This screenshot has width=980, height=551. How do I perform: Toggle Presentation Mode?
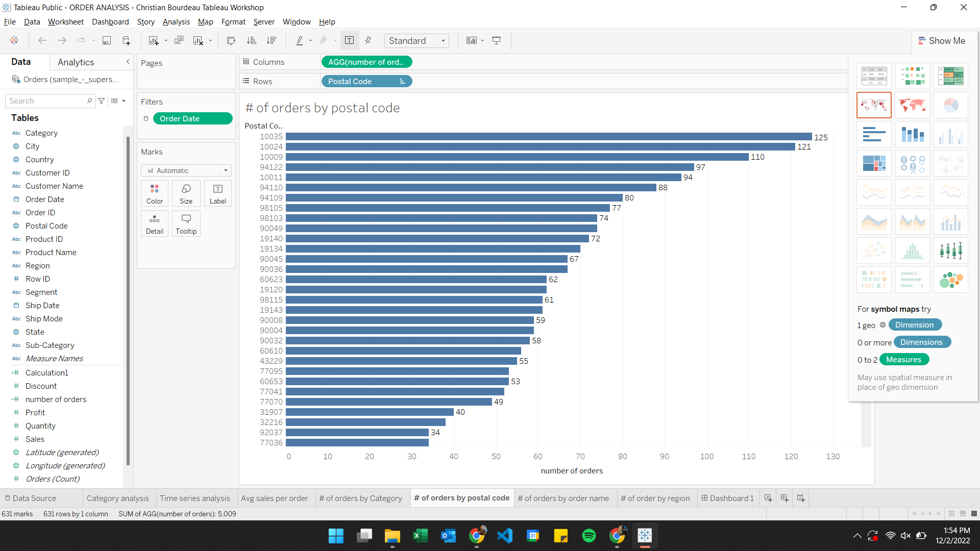497,40
